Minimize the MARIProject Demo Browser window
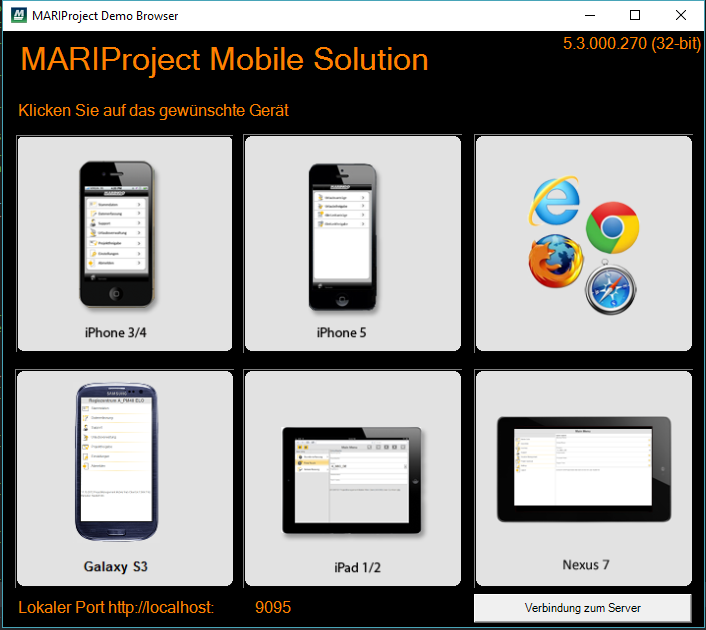 (589, 15)
